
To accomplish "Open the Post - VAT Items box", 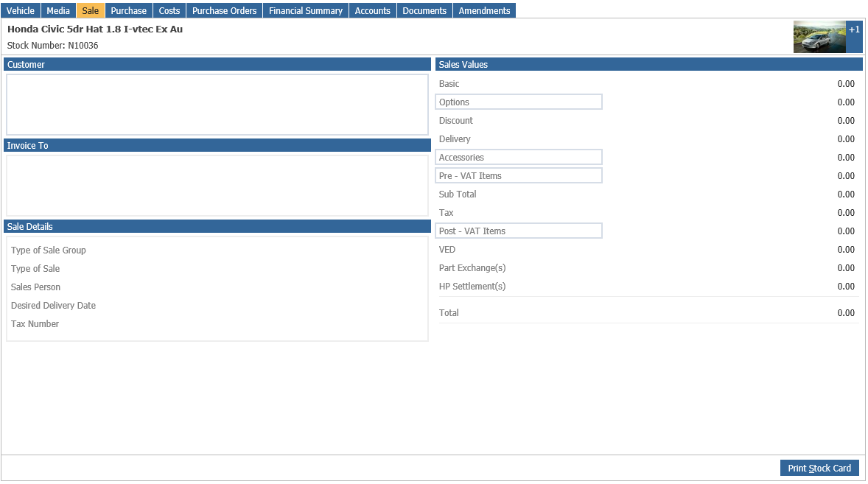I will (519, 231).
